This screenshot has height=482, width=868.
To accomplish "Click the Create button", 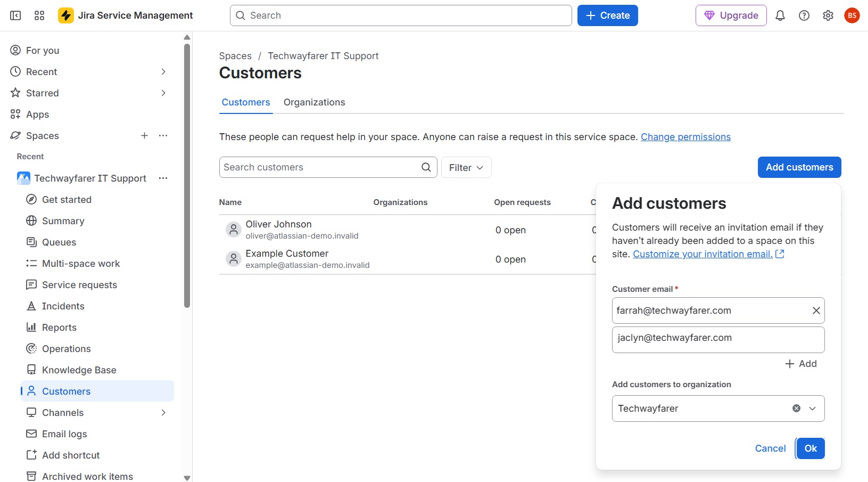I will click(608, 15).
